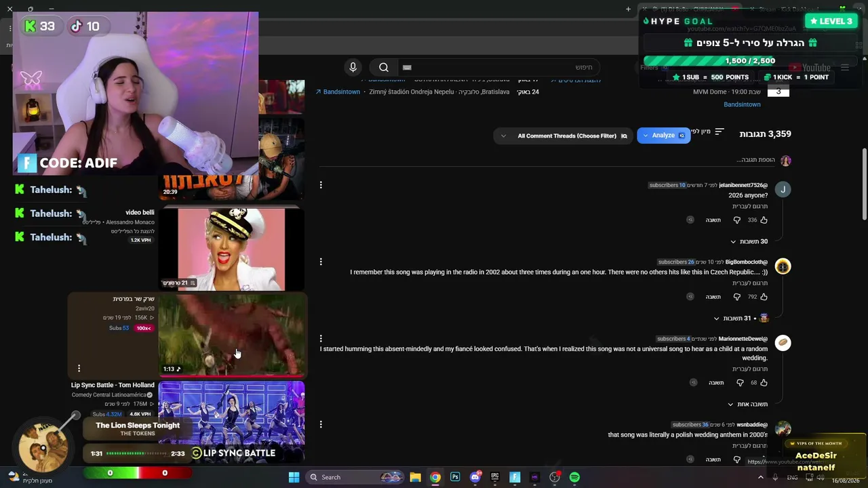
Task: Dislike the MarionnetteDewel comment
Action: [x=740, y=382]
